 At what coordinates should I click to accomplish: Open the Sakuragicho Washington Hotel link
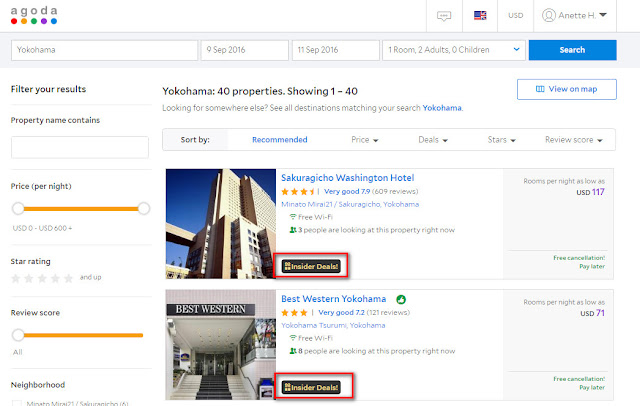[347, 178]
